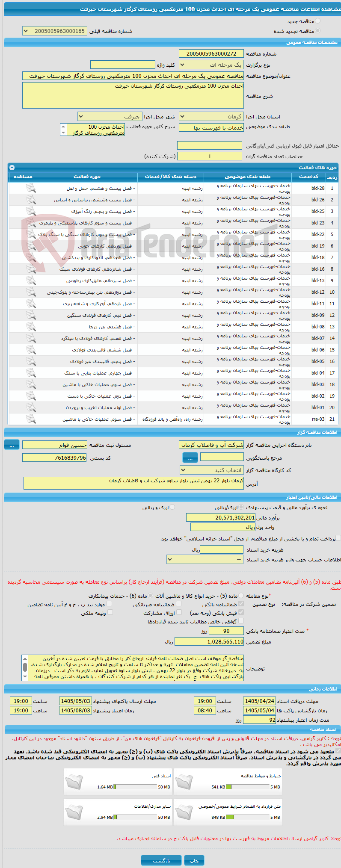This screenshot has width=341, height=868.
Task: Toggle the فیش بانکی (وجه نقد) checkbox
Action: click(x=241, y=612)
